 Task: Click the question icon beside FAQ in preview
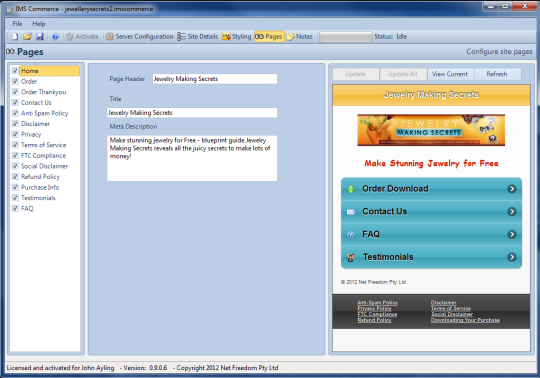pyautogui.click(x=351, y=235)
